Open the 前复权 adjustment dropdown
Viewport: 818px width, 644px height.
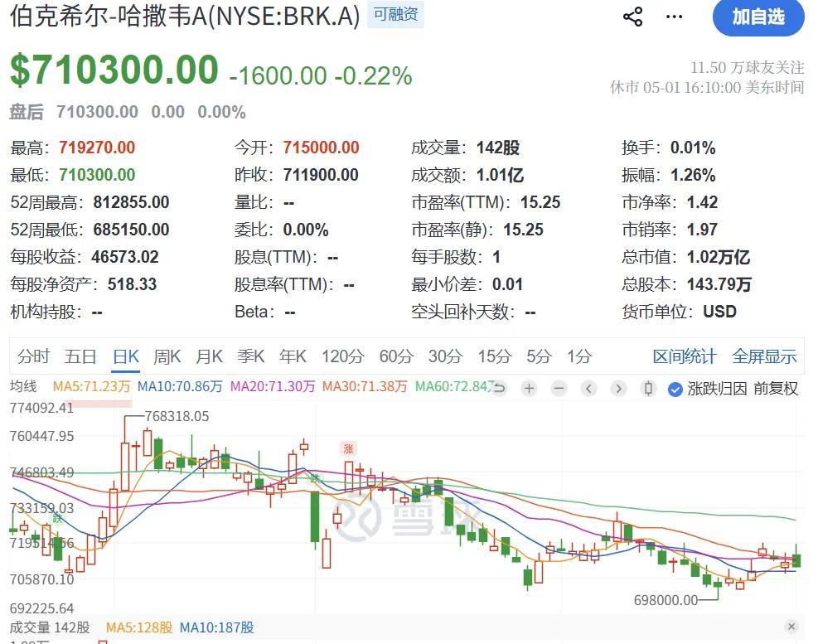(776, 388)
